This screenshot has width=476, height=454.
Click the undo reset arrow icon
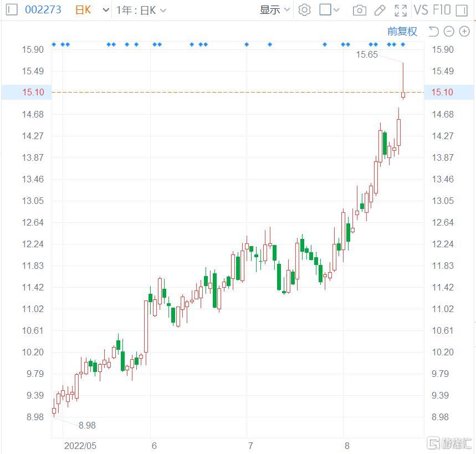(x=433, y=31)
